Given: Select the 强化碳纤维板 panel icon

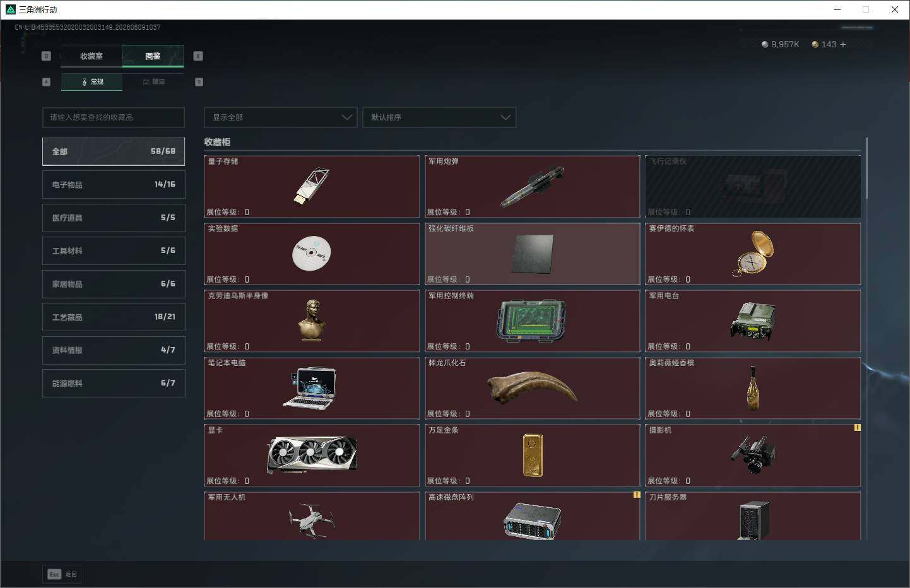Looking at the screenshot, I should (532, 254).
